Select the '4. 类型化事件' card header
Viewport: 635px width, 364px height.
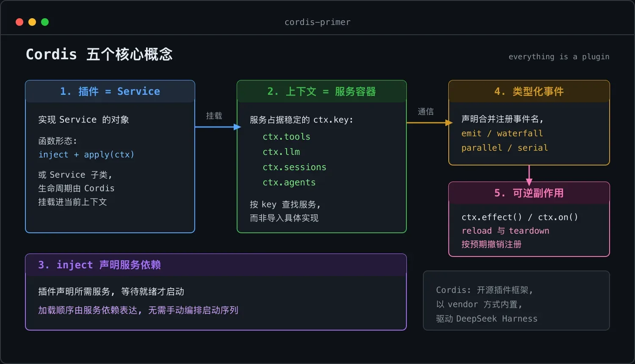click(x=529, y=91)
